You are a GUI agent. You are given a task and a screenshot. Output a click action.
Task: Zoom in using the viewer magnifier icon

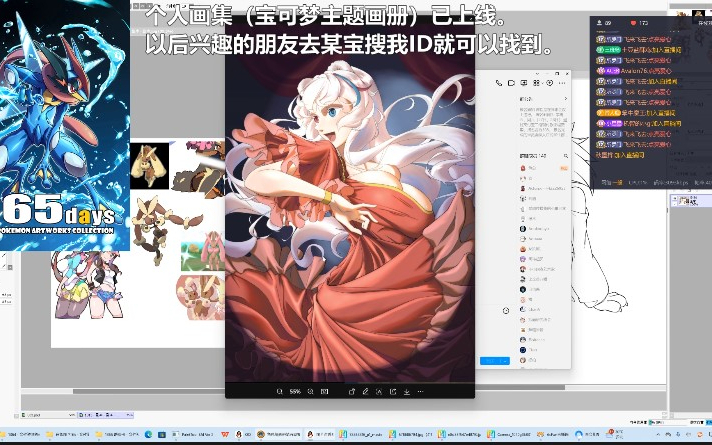(311, 391)
